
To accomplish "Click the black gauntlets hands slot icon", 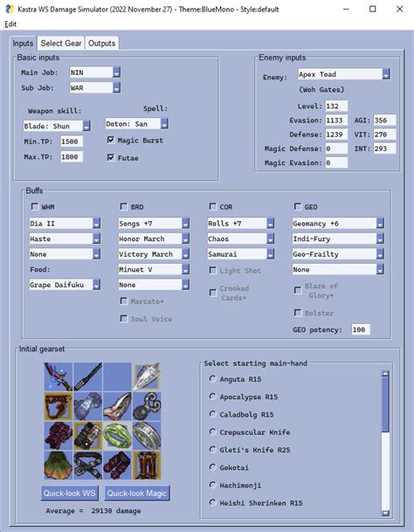I will 88,436.
